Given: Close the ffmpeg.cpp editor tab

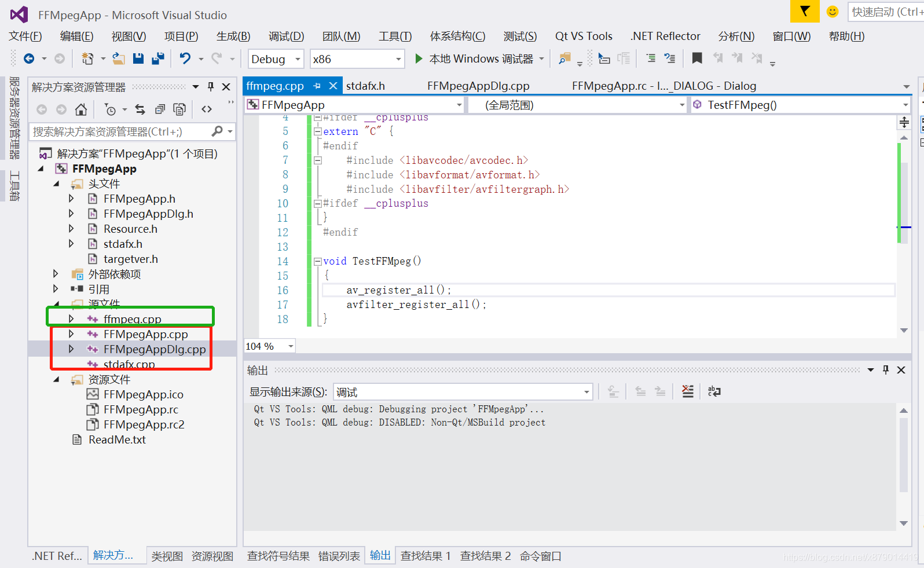Looking at the screenshot, I should pyautogui.click(x=333, y=86).
